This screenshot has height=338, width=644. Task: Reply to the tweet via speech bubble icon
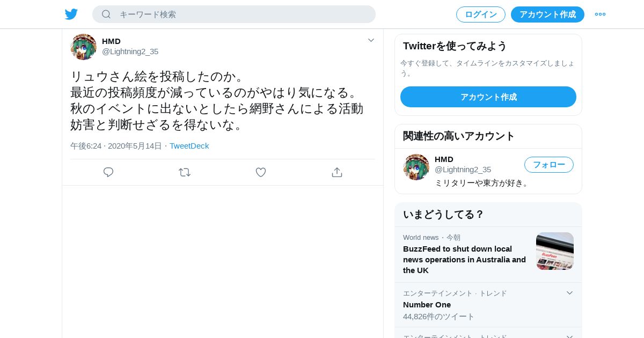point(108,172)
